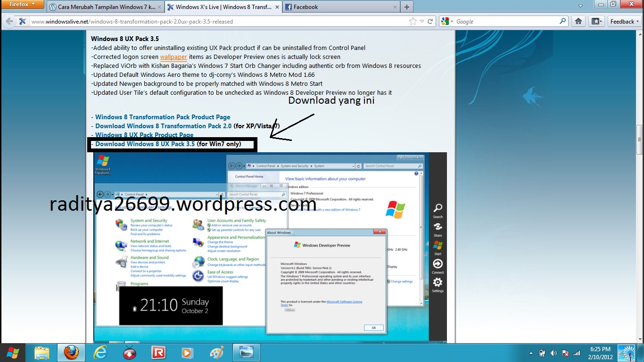The width and height of the screenshot is (644, 362).
Task: Click the magnifier icon in the Google search bar
Action: click(561, 21)
